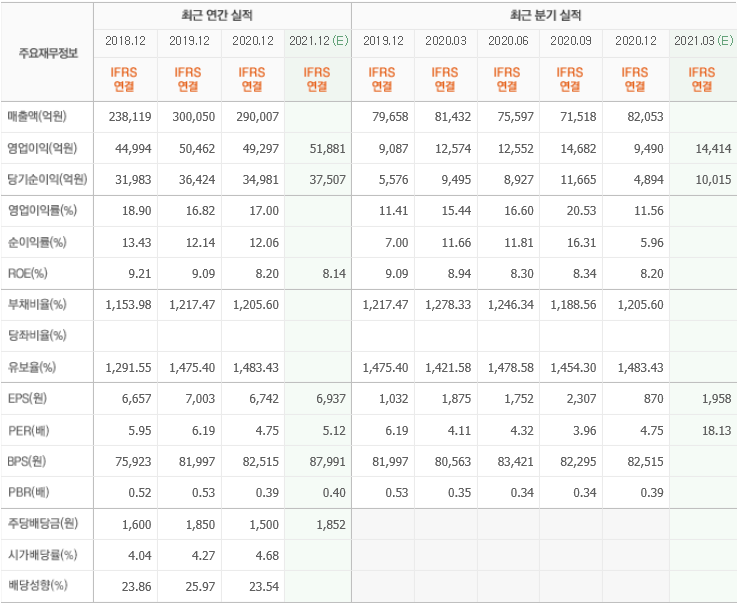Click BPS value 75,923
This screenshot has height=605, width=740.
[133, 462]
